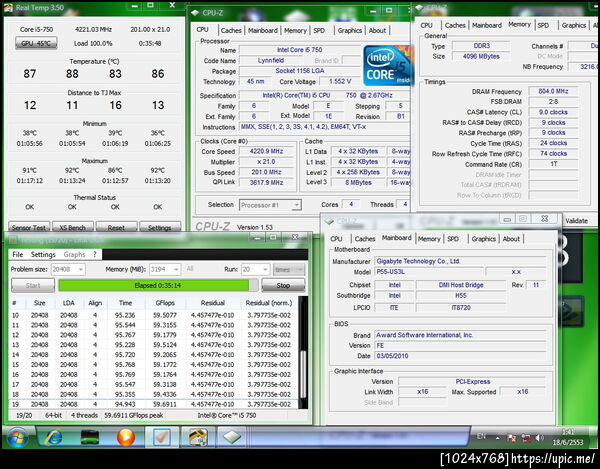600x469 pixels.
Task: Click Validate button in CPU-Z
Action: [577, 221]
